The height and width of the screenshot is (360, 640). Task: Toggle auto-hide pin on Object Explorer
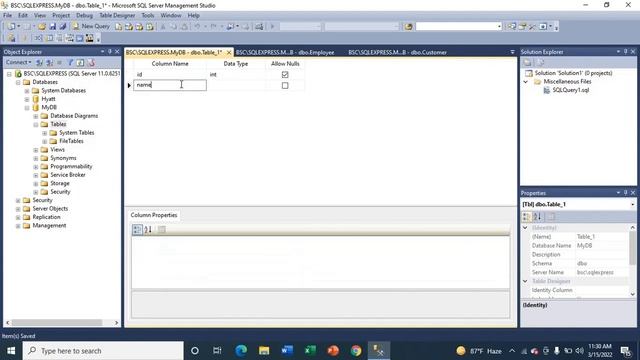tap(109, 51)
